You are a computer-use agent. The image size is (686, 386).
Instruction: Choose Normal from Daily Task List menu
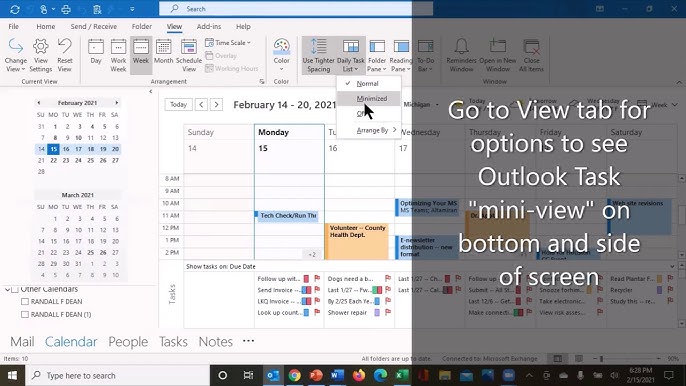[x=368, y=83]
